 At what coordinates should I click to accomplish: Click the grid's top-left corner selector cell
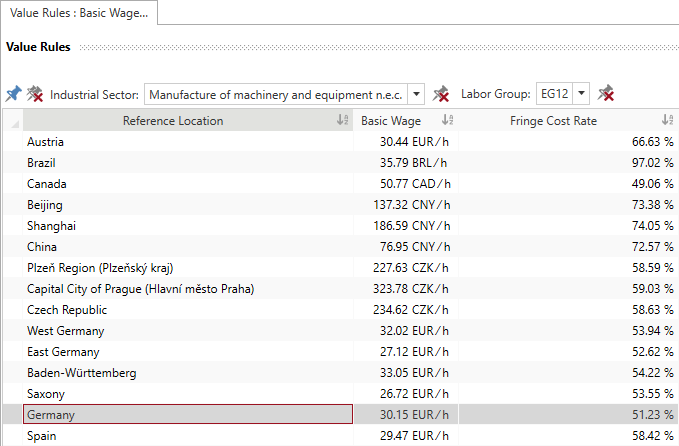coord(11,121)
